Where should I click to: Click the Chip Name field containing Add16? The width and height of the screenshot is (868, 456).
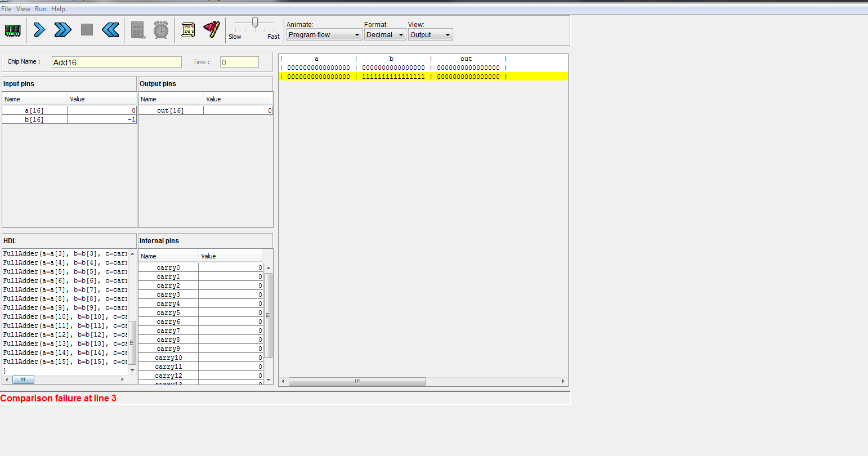click(x=117, y=62)
